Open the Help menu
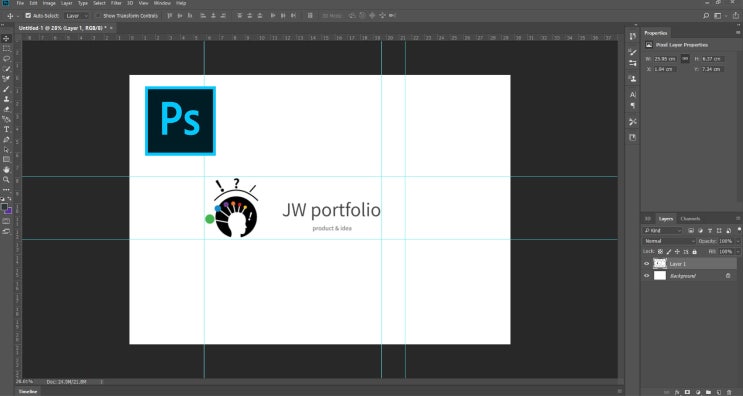The height and width of the screenshot is (396, 743). (x=181, y=3)
